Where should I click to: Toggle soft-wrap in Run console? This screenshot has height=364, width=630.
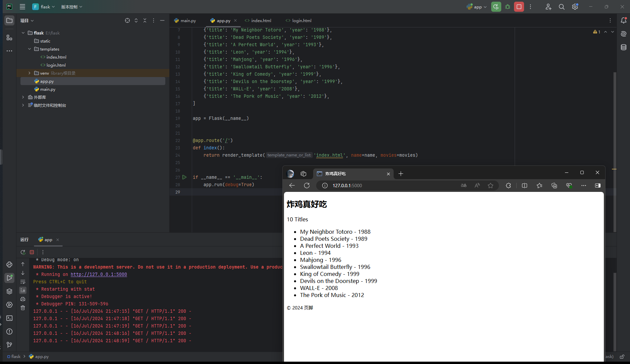coord(23,282)
